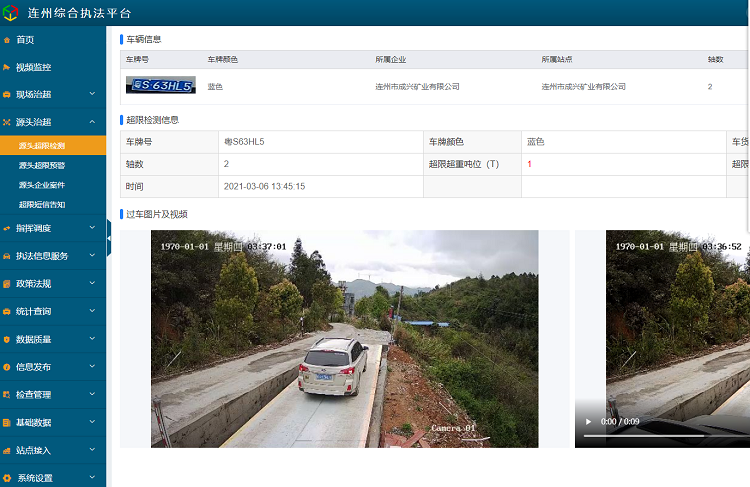Click the 视频监控 camera icon
This screenshot has height=487, width=750.
tap(8, 68)
